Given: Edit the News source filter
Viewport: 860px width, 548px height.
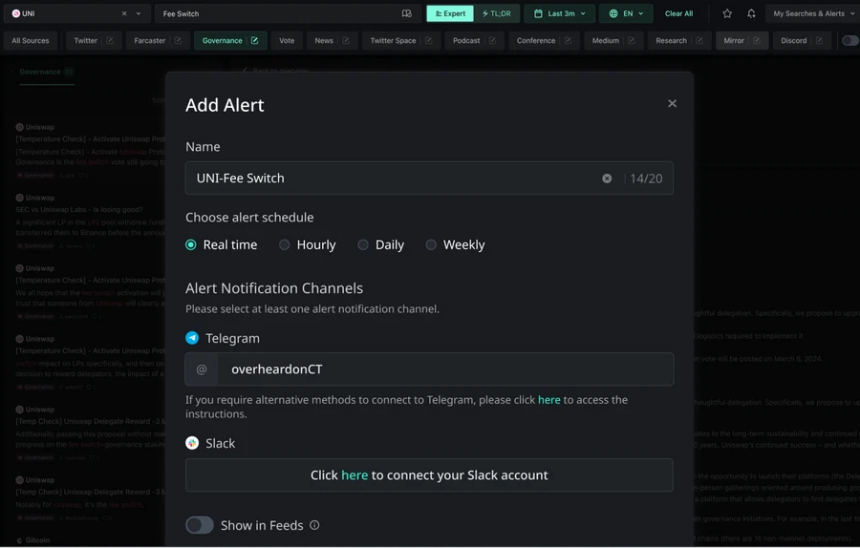Looking at the screenshot, I should tap(346, 41).
